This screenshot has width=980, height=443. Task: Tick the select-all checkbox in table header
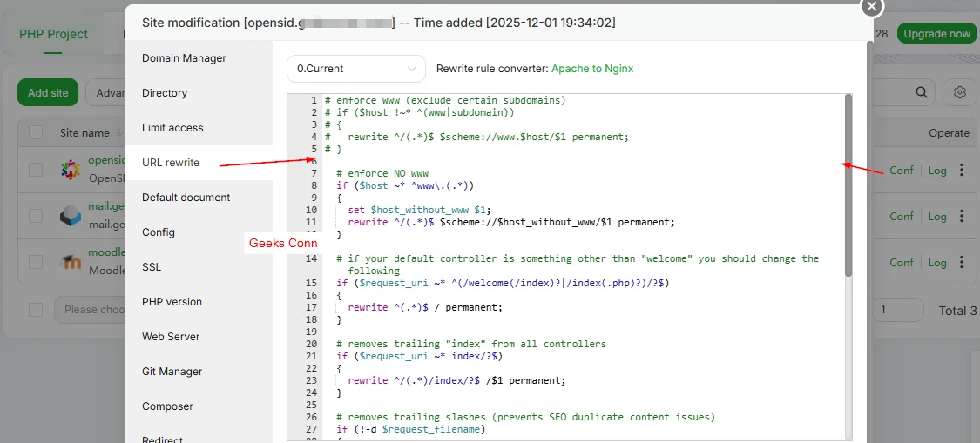pos(36,132)
